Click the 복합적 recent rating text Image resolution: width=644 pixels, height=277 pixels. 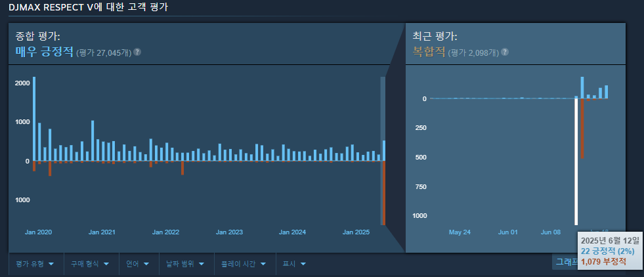429,52
